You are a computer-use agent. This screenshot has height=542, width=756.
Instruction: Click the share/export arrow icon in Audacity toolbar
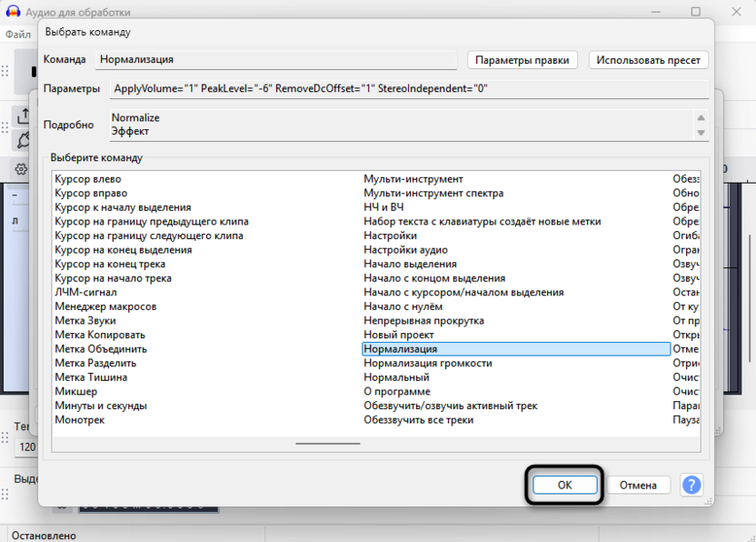[23, 116]
